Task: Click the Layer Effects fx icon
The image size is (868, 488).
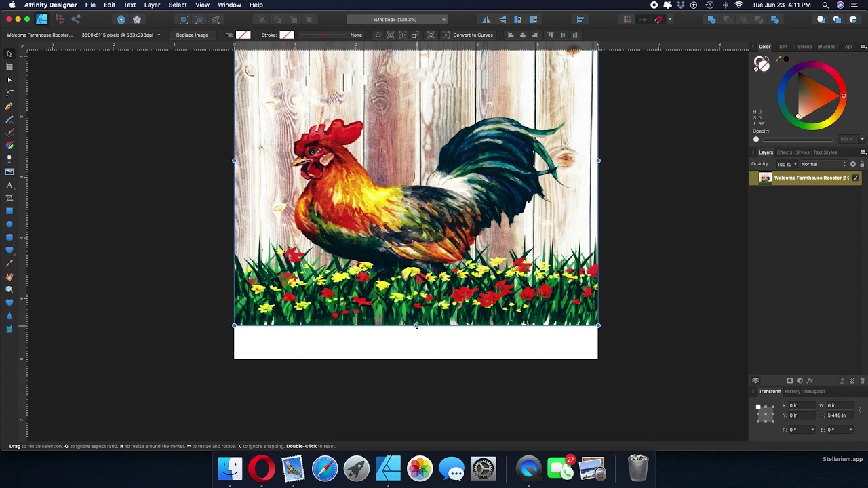Action: [810, 380]
